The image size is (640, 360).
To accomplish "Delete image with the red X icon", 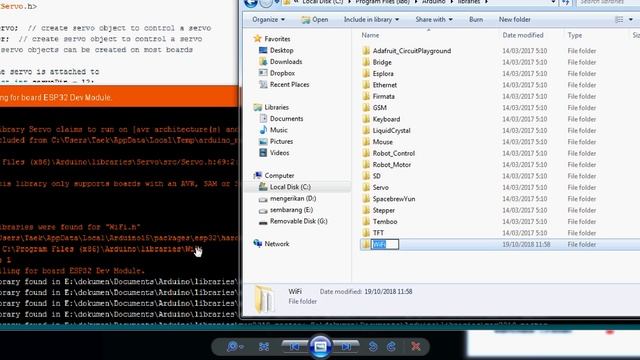I will click(416, 347).
